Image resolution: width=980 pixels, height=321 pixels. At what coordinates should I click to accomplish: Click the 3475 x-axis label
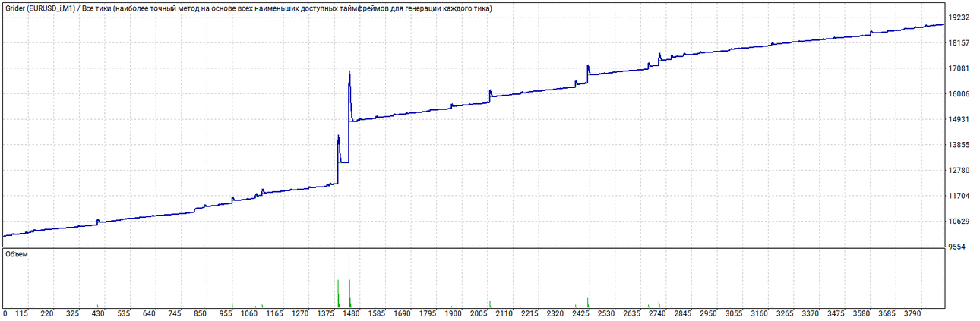click(x=836, y=313)
